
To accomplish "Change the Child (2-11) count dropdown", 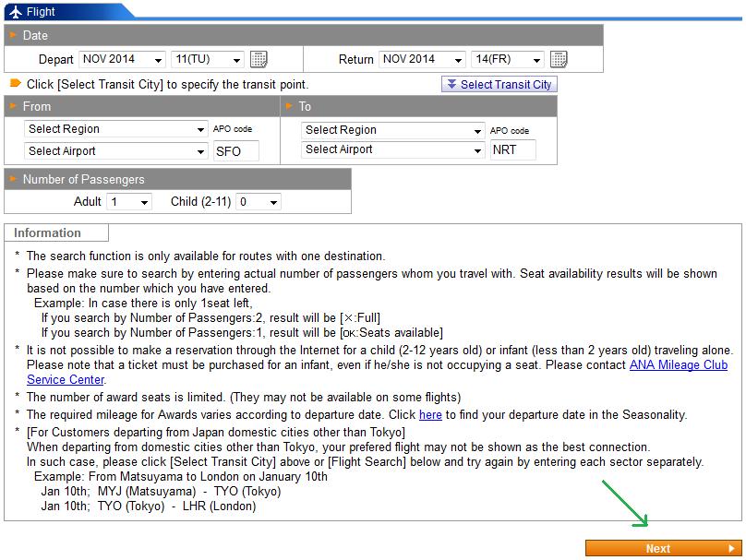I will tap(259, 202).
